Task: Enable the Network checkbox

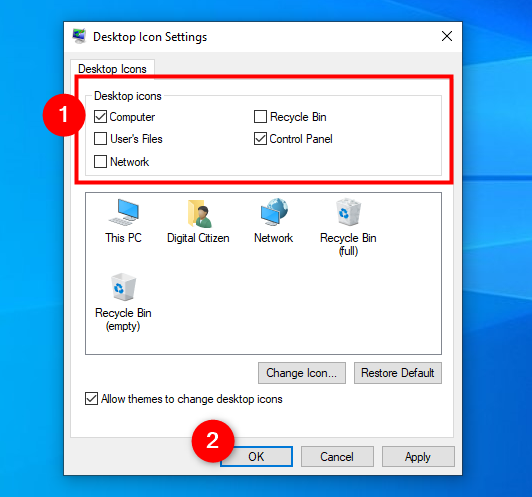Action: coord(100,161)
